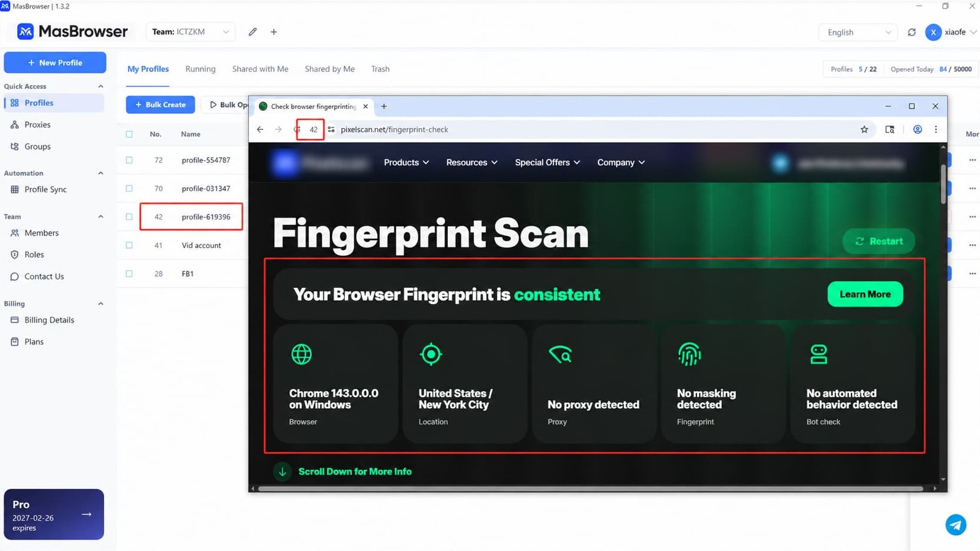Open the Chrome profile account icon
This screenshot has width=980, height=551.
coord(917,129)
